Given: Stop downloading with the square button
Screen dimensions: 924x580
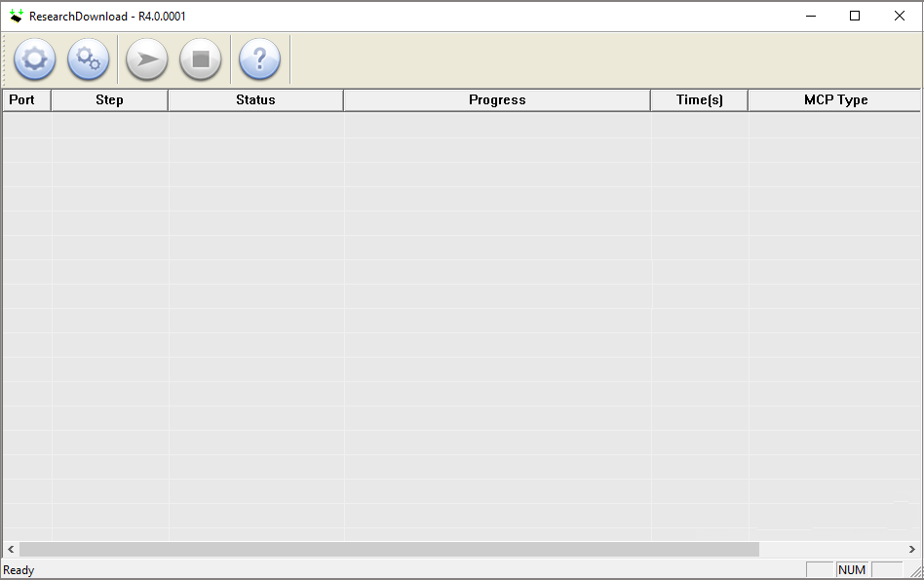Looking at the screenshot, I should pyautogui.click(x=201, y=58).
